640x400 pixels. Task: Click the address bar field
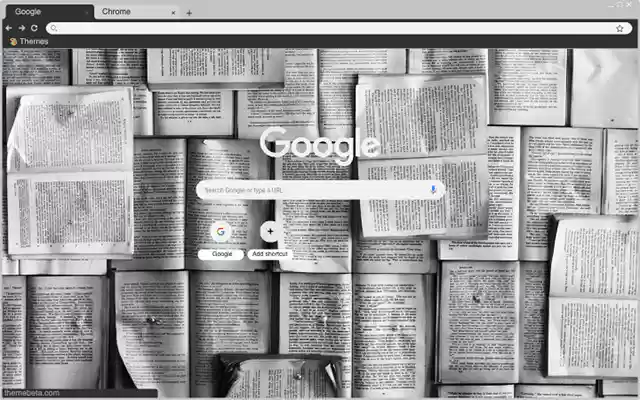coord(339,28)
